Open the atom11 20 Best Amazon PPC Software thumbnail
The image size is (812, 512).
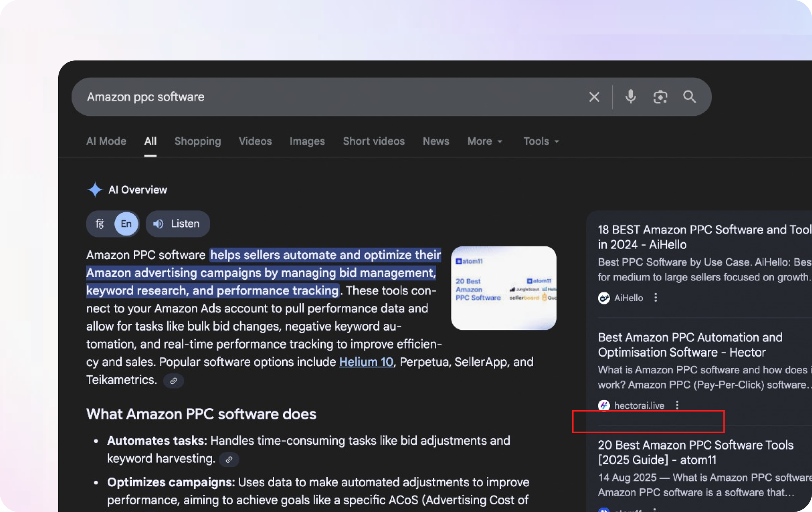click(x=504, y=288)
